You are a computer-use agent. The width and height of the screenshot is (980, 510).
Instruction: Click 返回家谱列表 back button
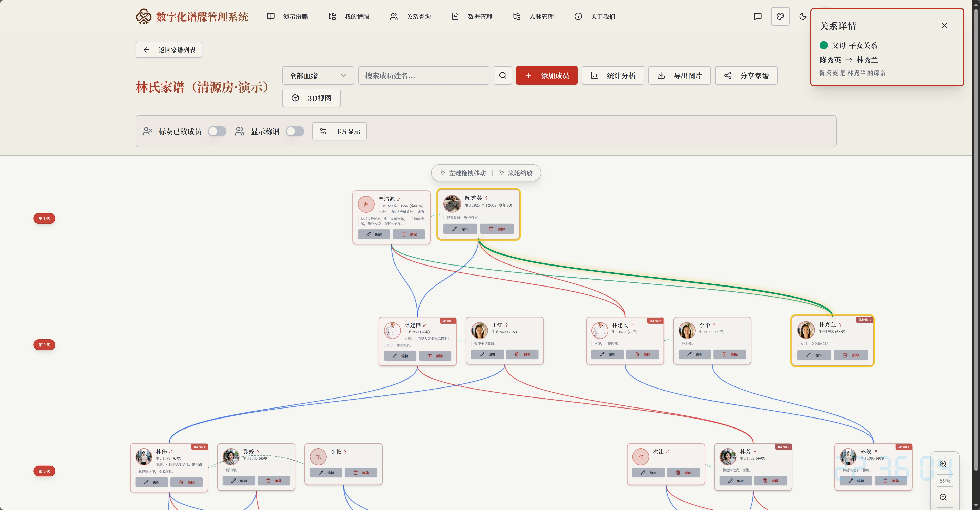pyautogui.click(x=169, y=50)
